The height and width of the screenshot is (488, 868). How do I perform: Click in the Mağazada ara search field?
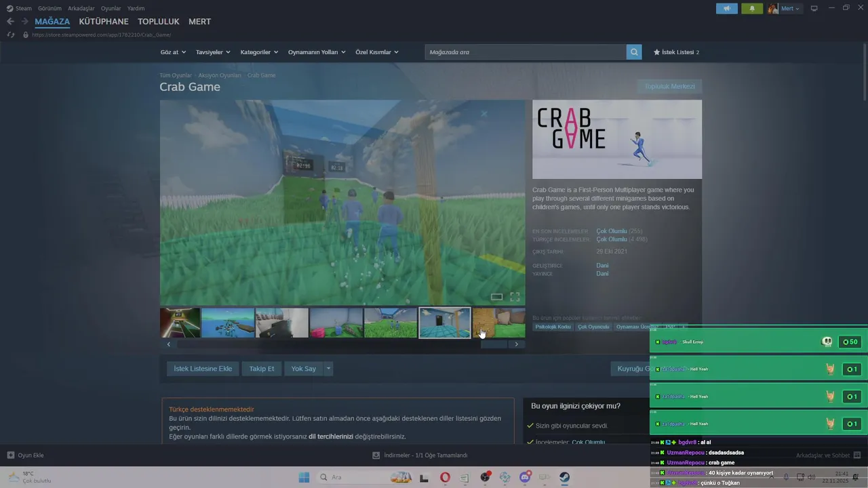coord(526,52)
